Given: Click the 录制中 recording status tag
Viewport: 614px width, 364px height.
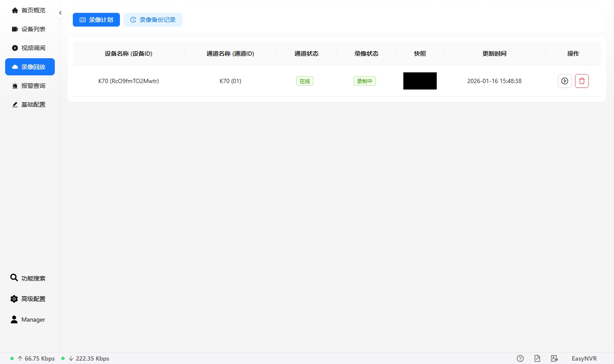Looking at the screenshot, I should click(x=365, y=81).
